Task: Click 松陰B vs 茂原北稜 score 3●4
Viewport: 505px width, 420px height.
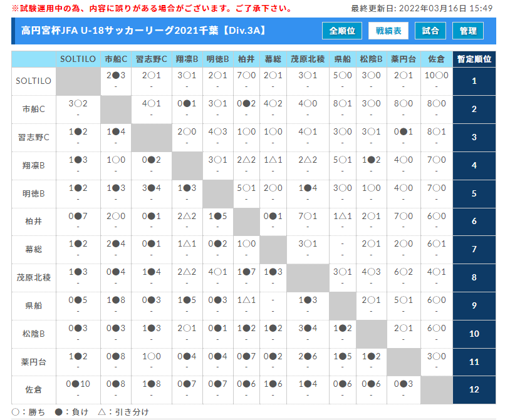Action: 308,328
